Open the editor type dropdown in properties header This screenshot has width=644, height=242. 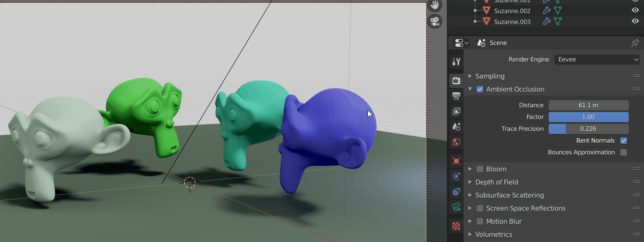point(460,43)
